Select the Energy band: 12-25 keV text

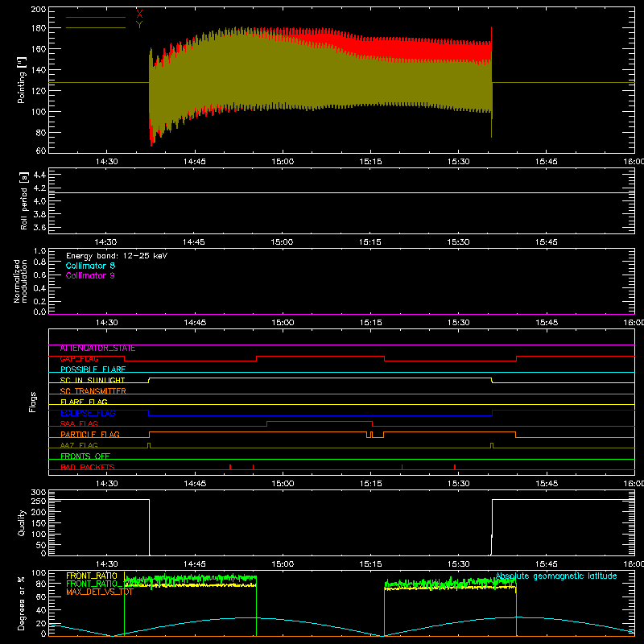coord(117,256)
